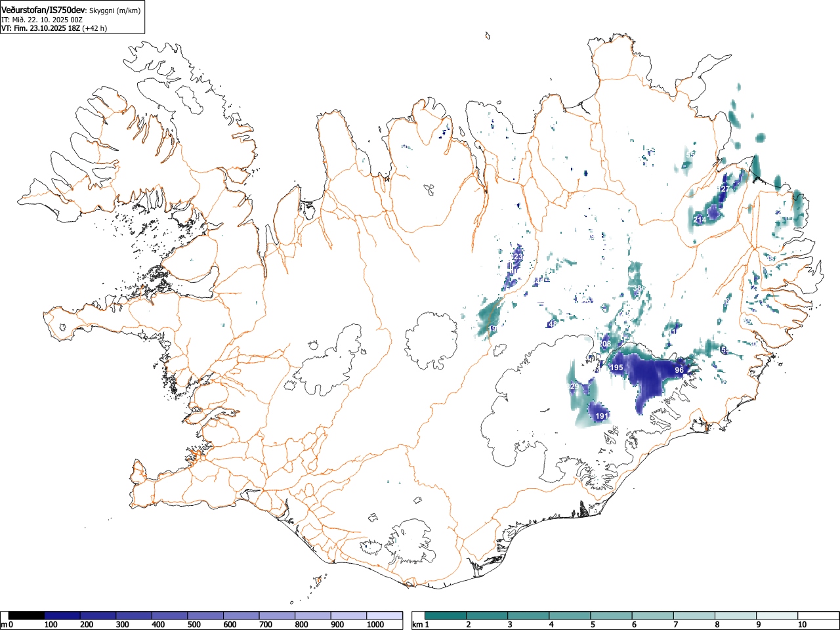Pick the palest 9–10 km legend swatch
The image size is (840, 630).
pos(776,616)
